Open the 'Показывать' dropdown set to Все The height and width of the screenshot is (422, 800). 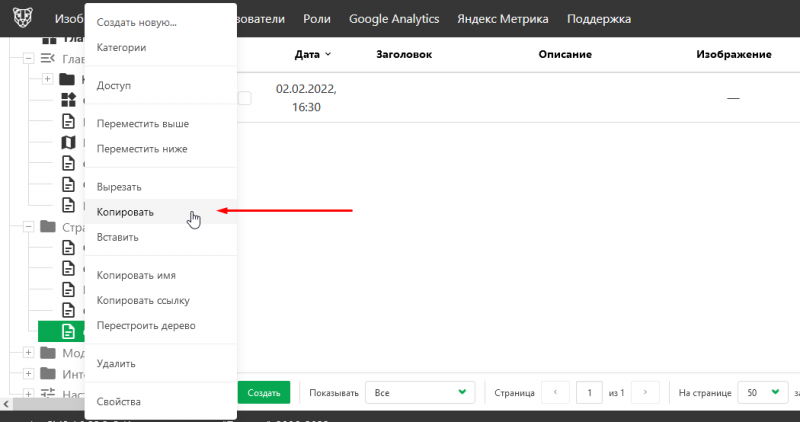(419, 393)
